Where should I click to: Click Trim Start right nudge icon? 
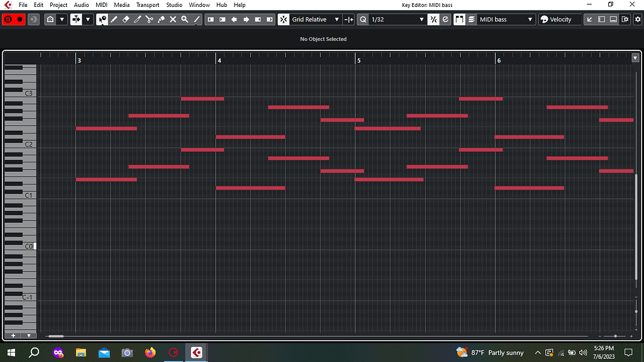[x=222, y=20]
